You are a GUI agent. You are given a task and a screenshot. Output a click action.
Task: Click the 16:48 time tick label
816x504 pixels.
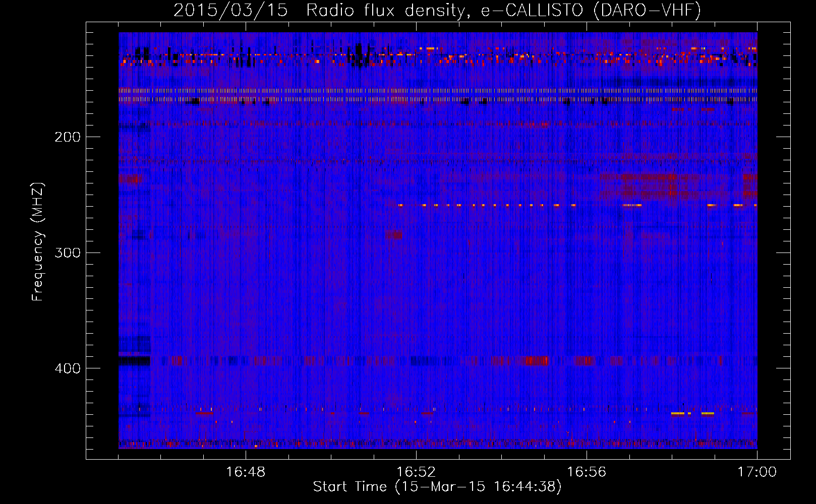pyautogui.click(x=246, y=472)
